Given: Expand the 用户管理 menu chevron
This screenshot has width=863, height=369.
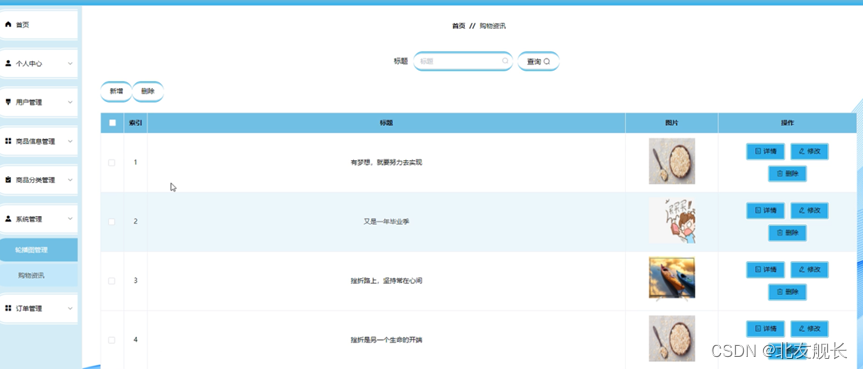Looking at the screenshot, I should point(70,102).
